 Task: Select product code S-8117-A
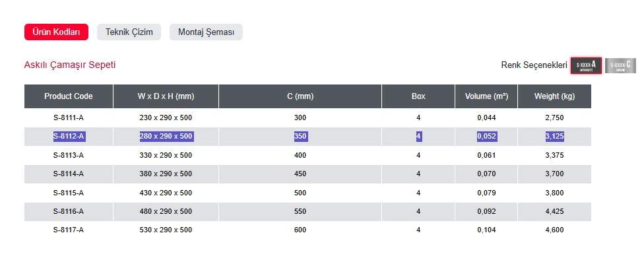point(69,230)
